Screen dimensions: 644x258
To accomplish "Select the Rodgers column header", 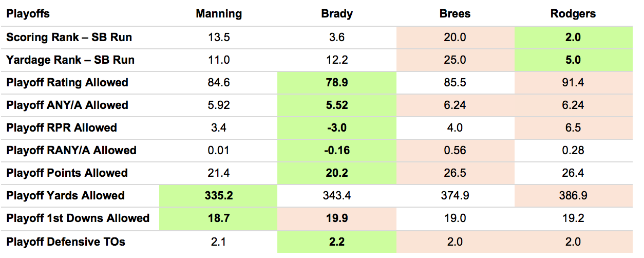I will click(x=573, y=14).
